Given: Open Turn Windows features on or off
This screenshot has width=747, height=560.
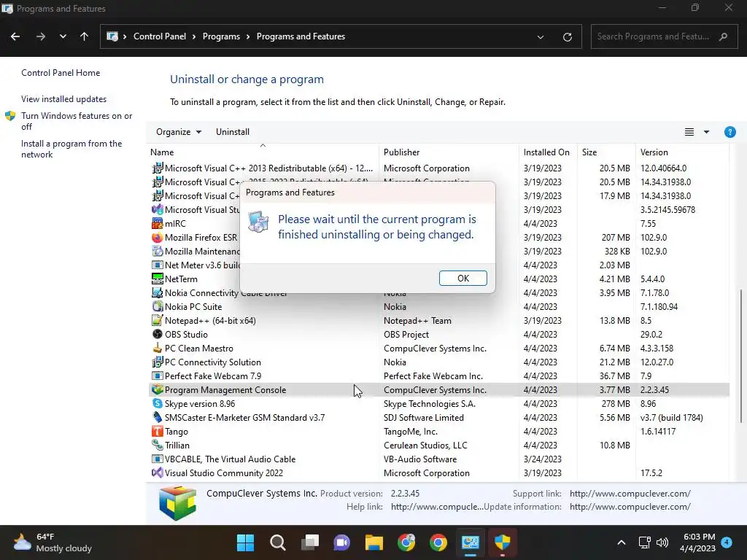Looking at the screenshot, I should (77, 121).
